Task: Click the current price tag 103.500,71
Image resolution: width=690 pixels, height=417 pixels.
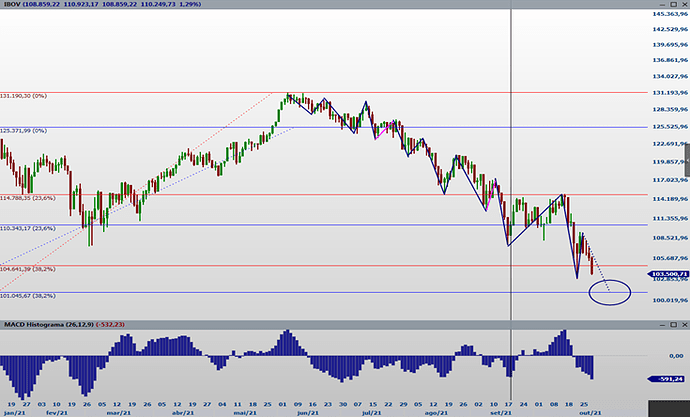Action: [x=669, y=274]
